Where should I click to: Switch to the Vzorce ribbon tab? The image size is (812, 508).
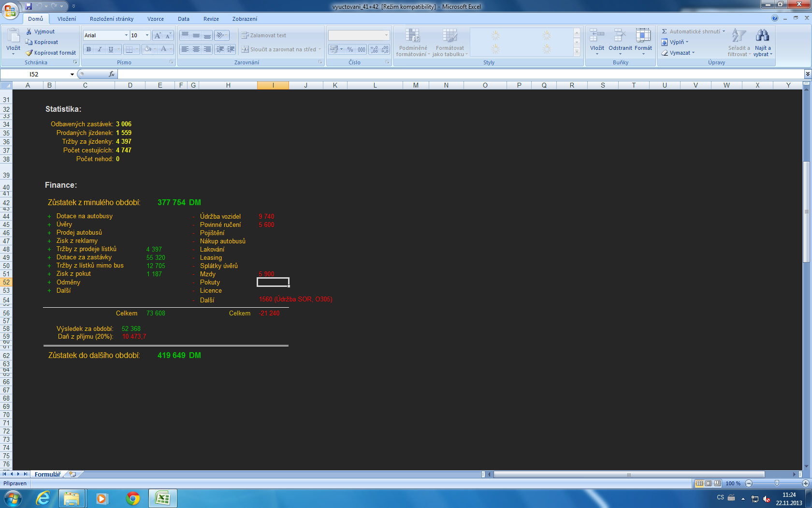[x=155, y=19]
